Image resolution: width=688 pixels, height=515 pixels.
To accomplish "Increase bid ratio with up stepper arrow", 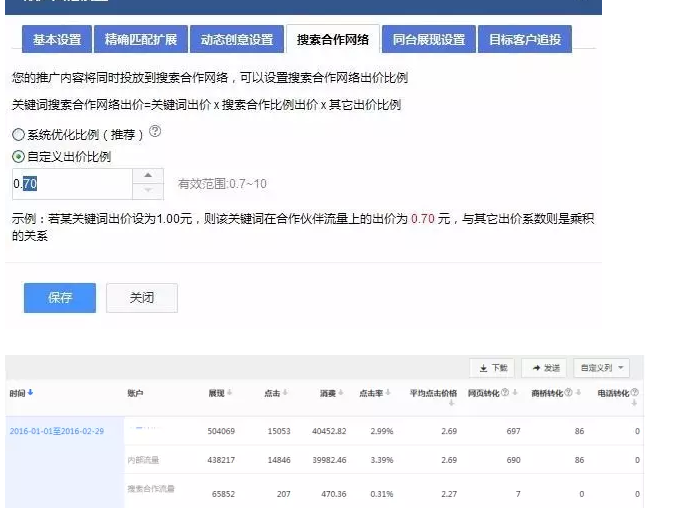I will pos(147,177).
